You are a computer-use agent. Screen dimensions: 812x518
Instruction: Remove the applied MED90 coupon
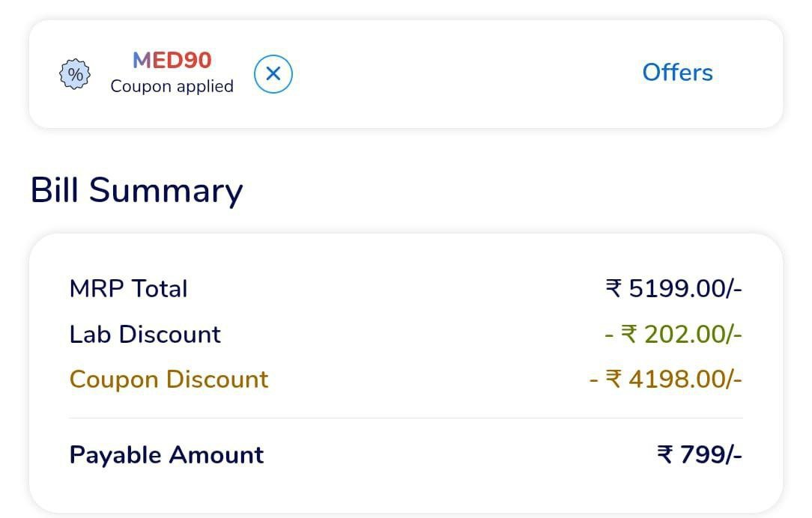click(x=273, y=74)
